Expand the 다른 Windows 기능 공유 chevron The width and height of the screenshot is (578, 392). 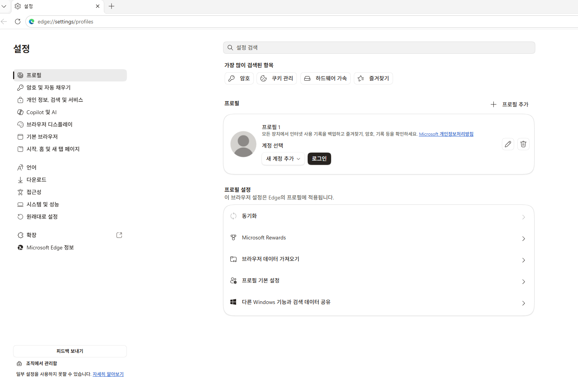(x=523, y=303)
